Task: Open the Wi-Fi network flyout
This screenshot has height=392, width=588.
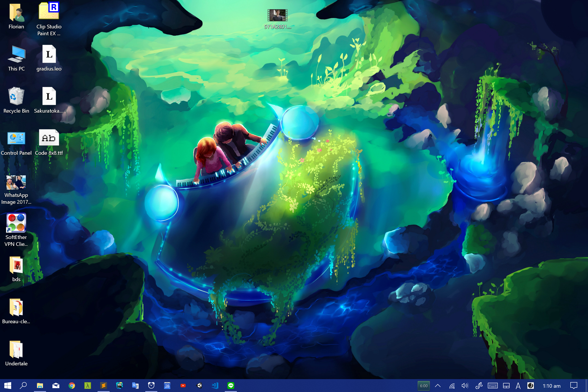Action: 452,386
